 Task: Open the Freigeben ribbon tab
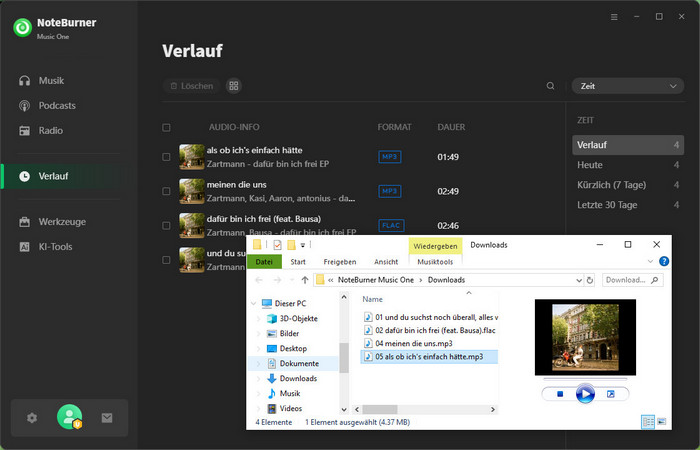pyautogui.click(x=339, y=262)
